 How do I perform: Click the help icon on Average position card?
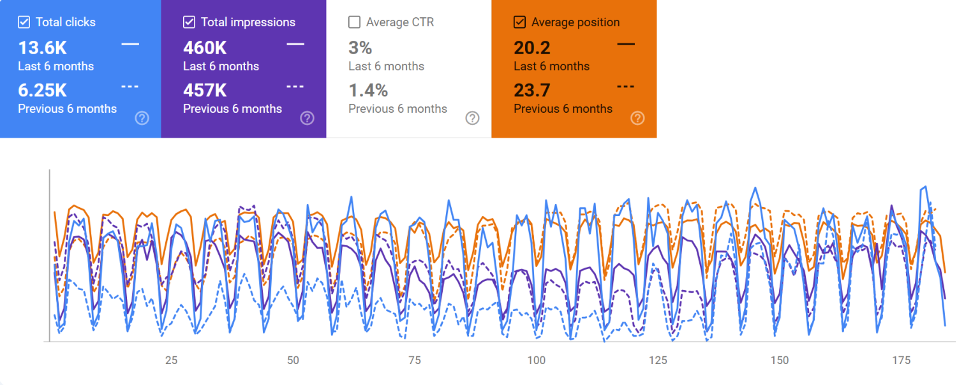point(637,118)
